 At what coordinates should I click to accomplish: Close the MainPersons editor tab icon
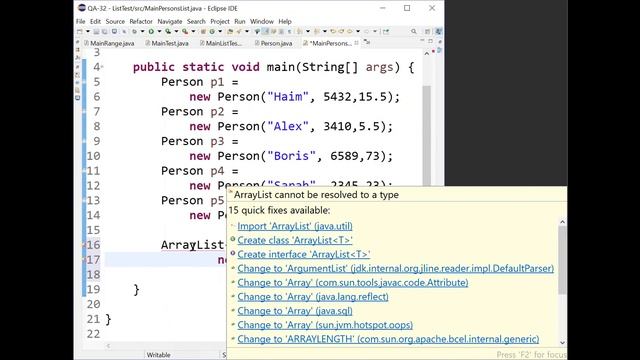[356, 43]
